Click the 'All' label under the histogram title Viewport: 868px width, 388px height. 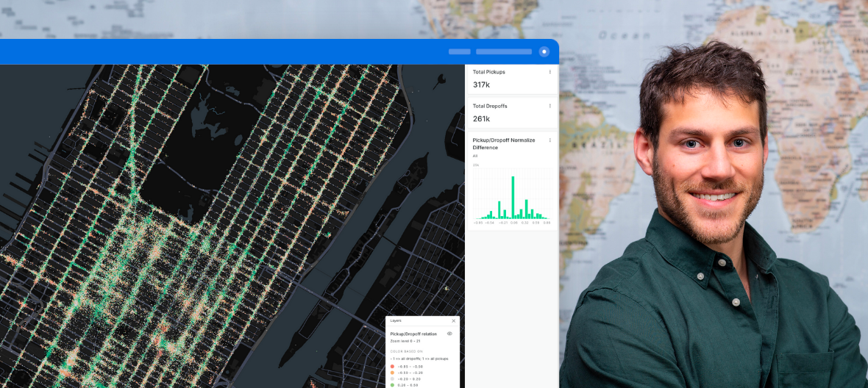pos(475,156)
